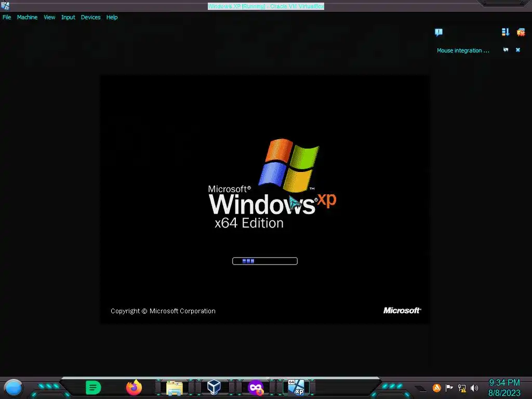Image resolution: width=532 pixels, height=399 pixels.
Task: Open the File menu
Action: click(7, 17)
